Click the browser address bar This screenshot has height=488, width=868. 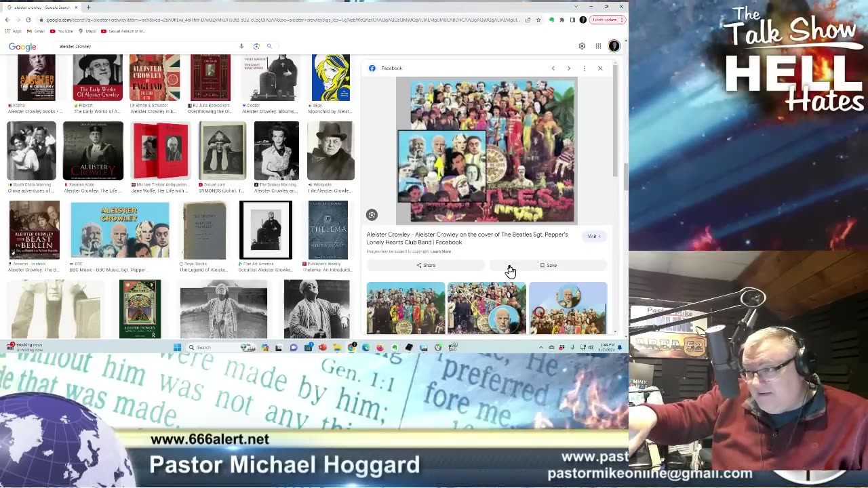(281, 20)
